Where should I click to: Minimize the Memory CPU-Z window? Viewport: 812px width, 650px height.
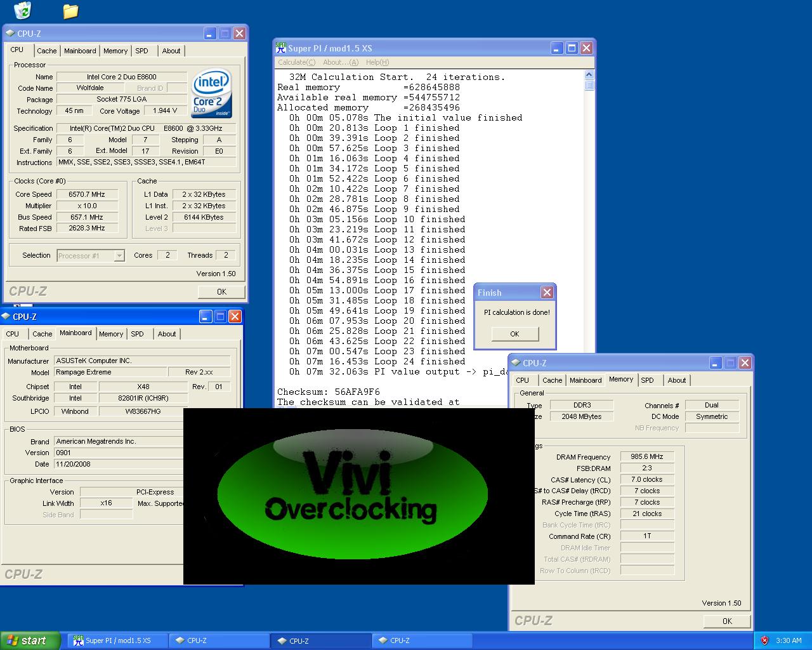pos(715,363)
